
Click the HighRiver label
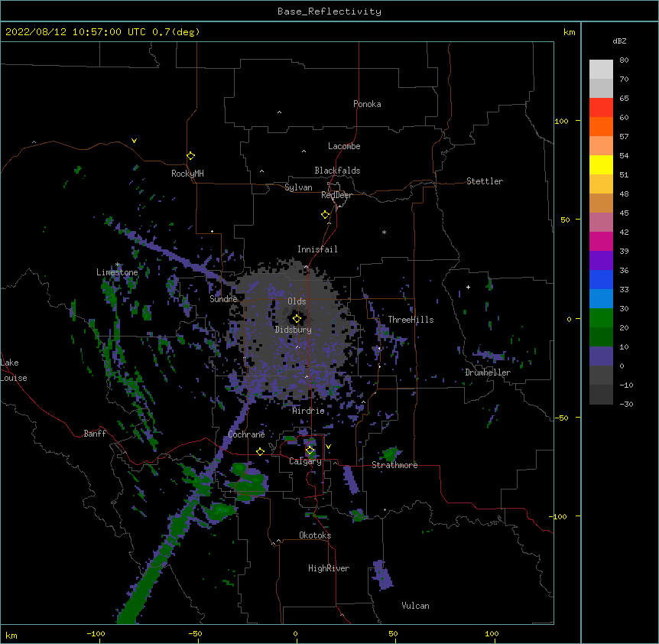pyautogui.click(x=329, y=568)
